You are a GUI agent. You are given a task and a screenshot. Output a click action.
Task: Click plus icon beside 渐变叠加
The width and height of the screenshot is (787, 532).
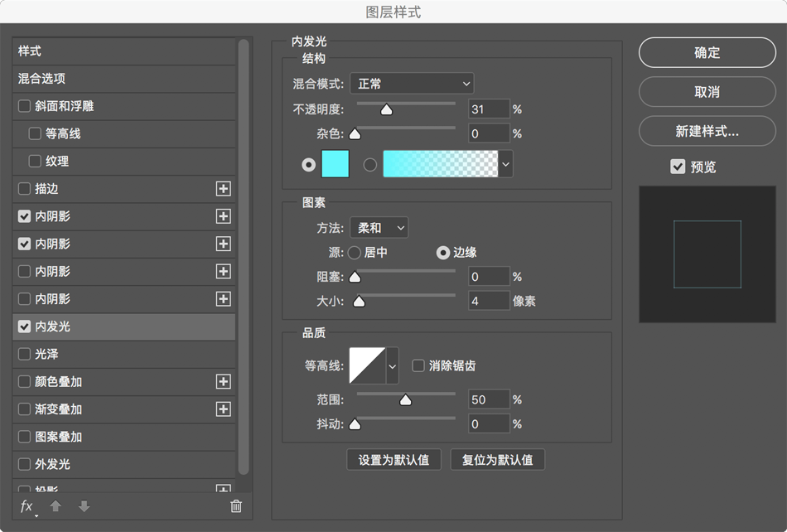(x=224, y=409)
